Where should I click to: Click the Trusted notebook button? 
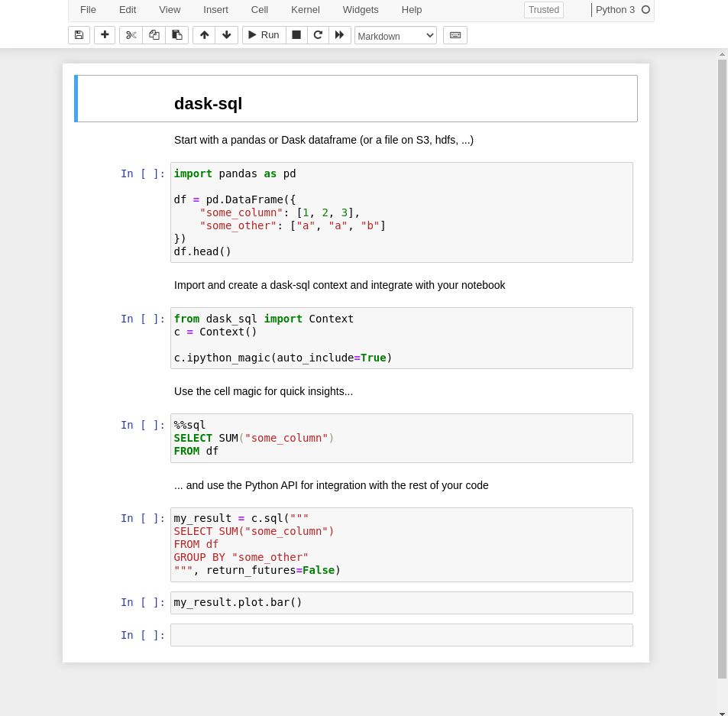(543, 10)
